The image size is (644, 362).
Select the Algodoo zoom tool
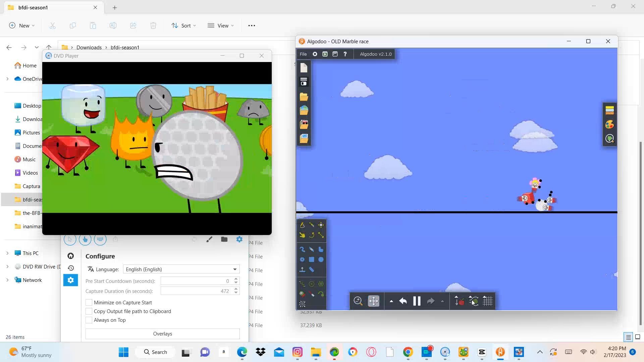point(358,301)
